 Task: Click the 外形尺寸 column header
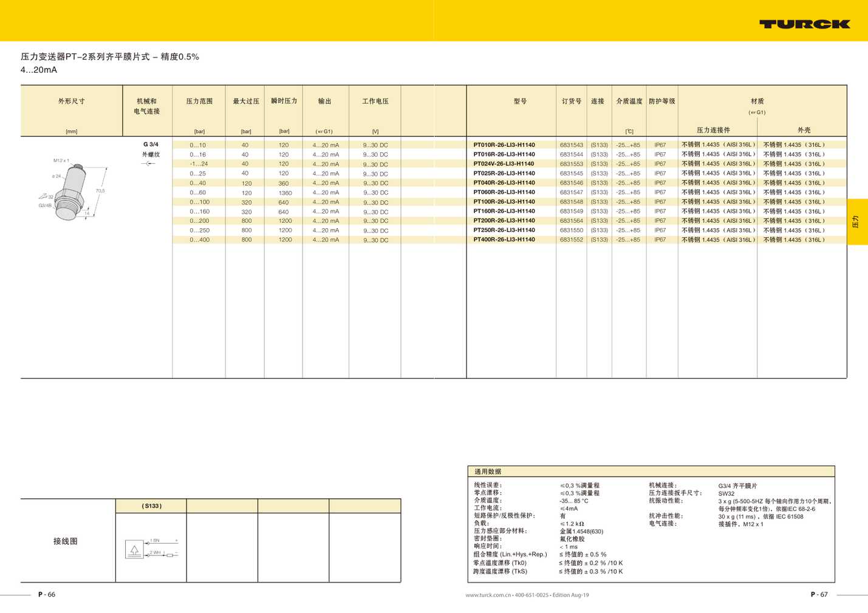(72, 101)
